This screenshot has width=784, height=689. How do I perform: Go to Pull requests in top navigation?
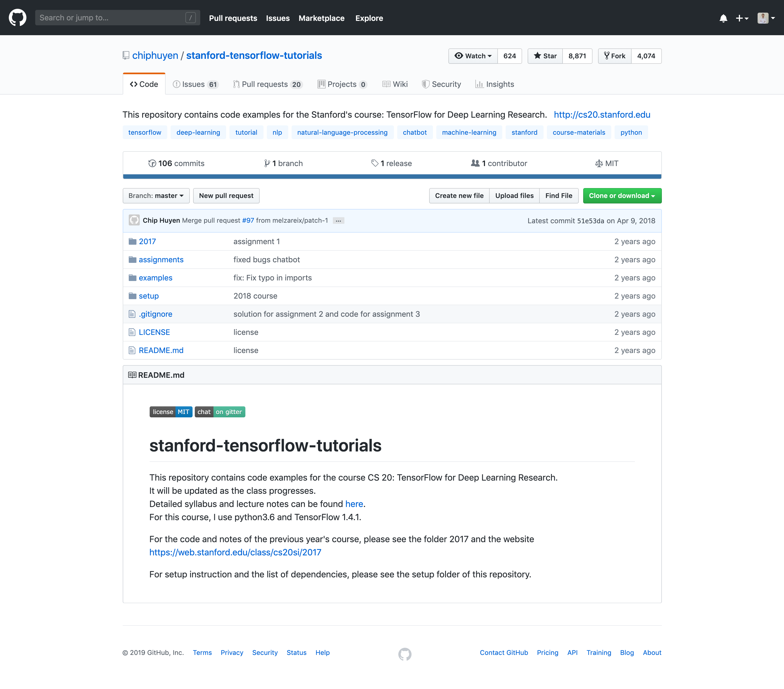(x=233, y=18)
